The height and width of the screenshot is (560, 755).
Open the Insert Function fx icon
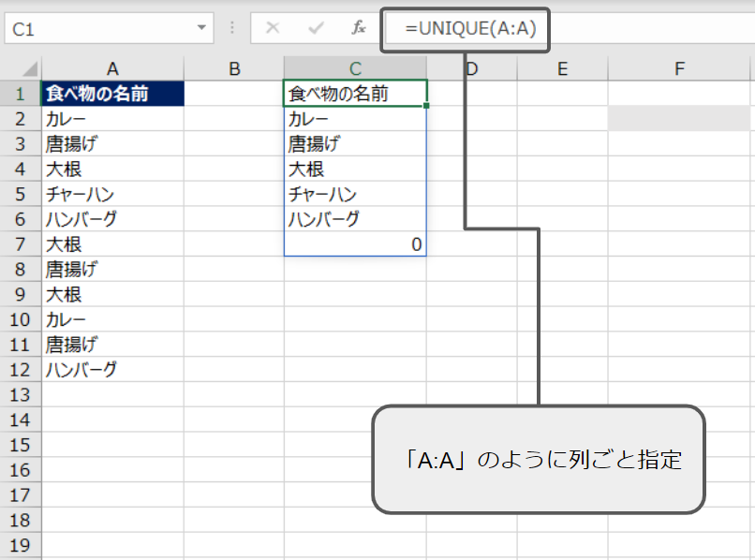point(359,28)
